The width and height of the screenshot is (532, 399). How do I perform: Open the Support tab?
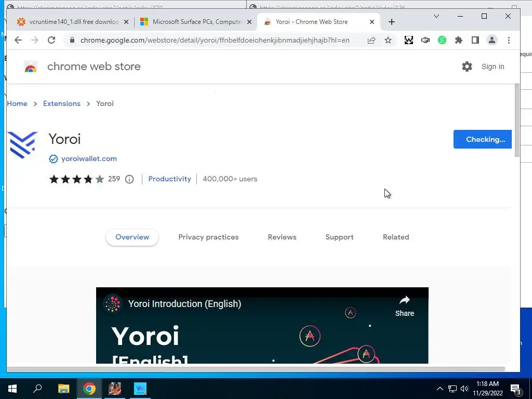coord(339,237)
